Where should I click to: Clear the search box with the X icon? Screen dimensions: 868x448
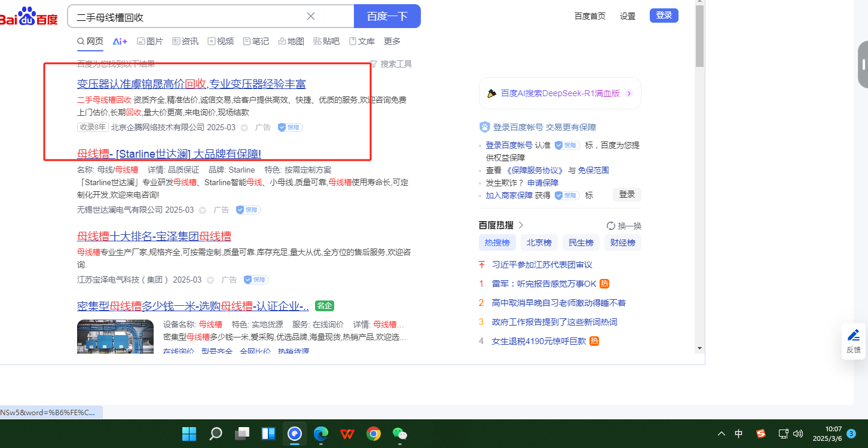point(311,16)
